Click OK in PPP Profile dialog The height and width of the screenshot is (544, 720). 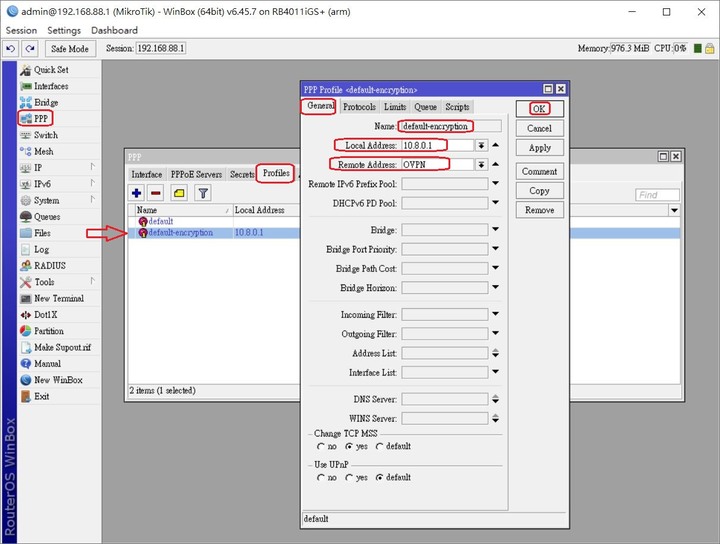click(539, 109)
